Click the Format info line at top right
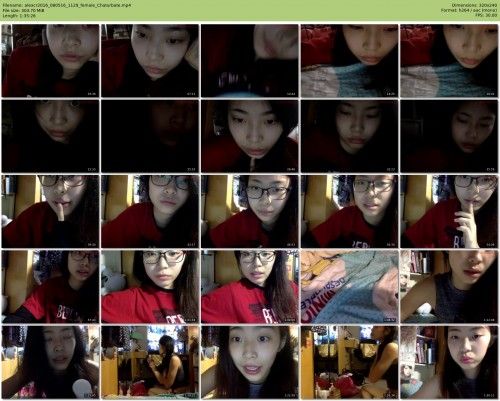The height and width of the screenshot is (401, 500). [469, 11]
